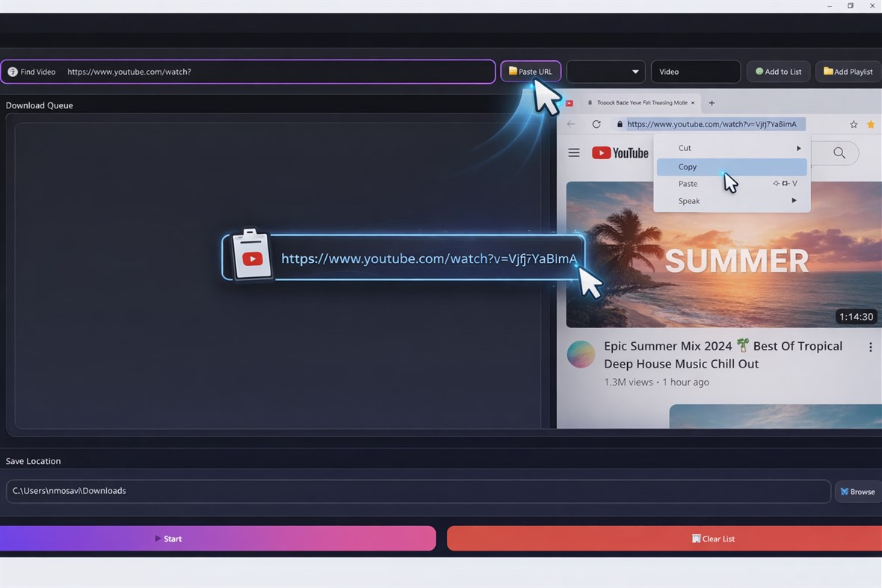
Task: Open the format selector dropdown arrow
Action: click(634, 71)
